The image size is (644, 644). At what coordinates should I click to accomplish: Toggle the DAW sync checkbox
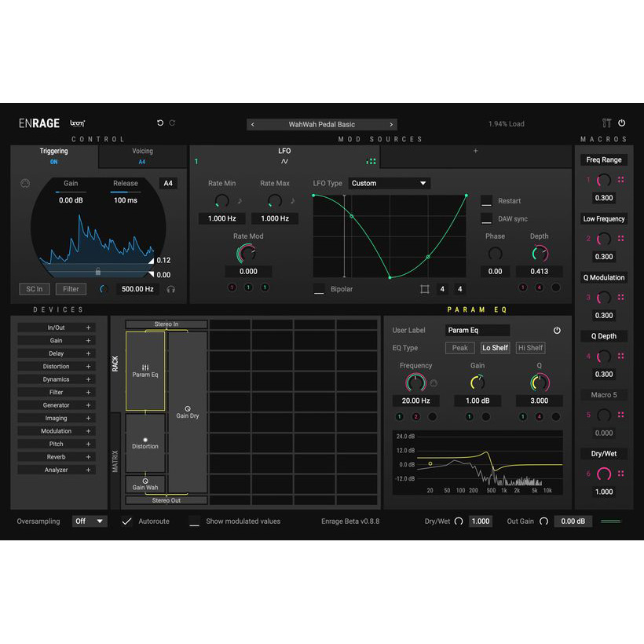click(486, 219)
